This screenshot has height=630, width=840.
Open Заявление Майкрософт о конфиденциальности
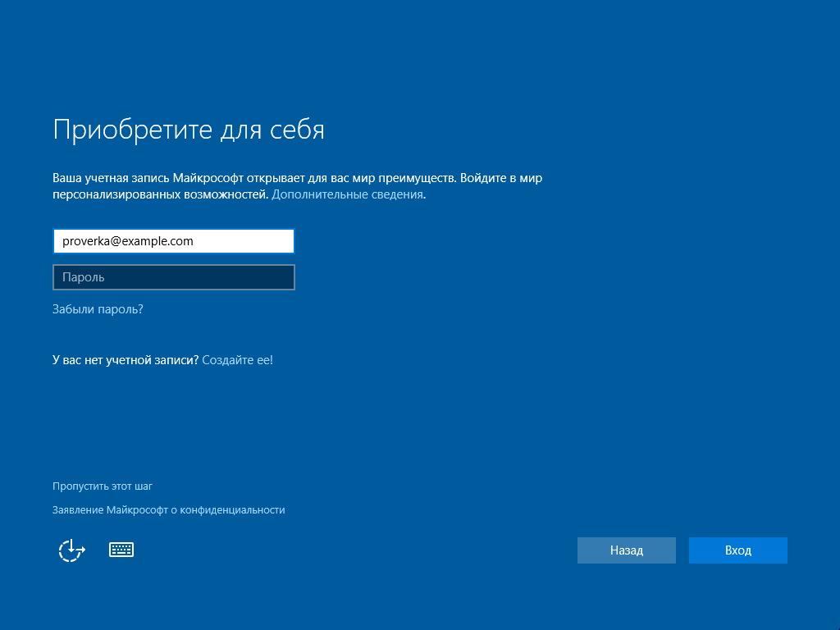point(168,510)
